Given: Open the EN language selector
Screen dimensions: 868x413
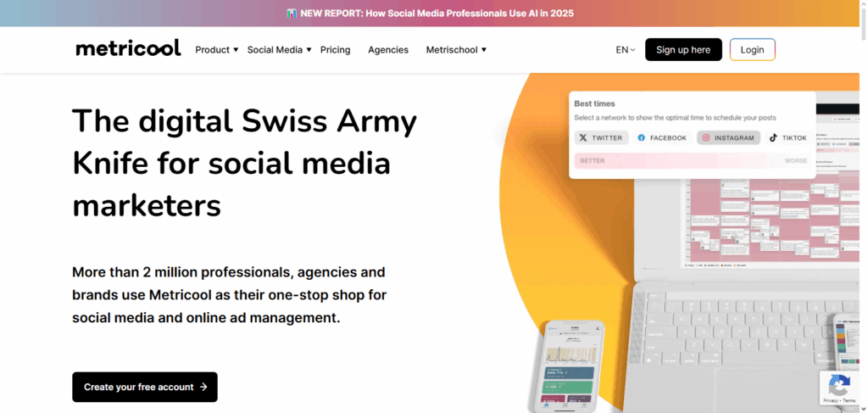Looking at the screenshot, I should pos(626,50).
